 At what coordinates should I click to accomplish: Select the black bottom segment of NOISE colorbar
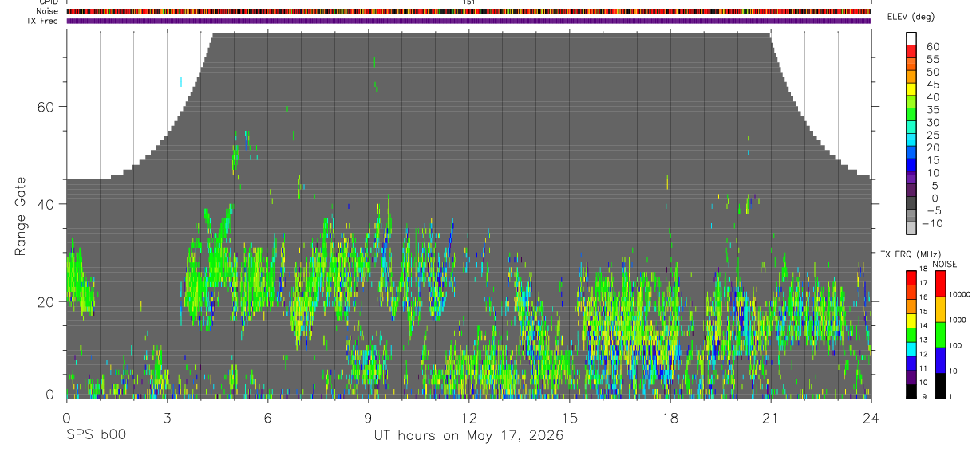[940, 386]
